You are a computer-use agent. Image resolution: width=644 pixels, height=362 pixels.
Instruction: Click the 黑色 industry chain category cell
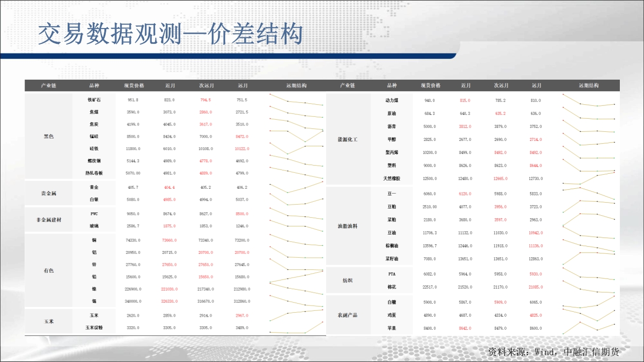[48, 136]
